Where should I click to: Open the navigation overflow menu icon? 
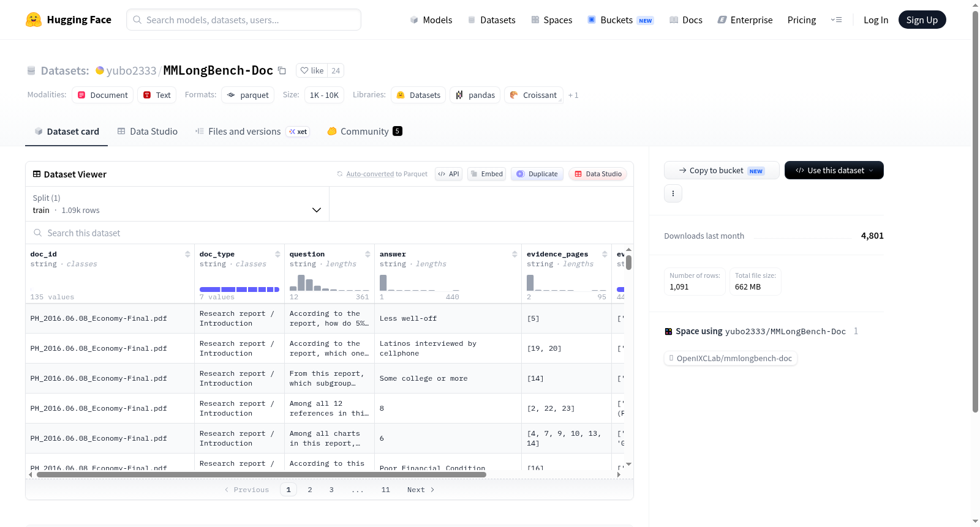tap(836, 20)
